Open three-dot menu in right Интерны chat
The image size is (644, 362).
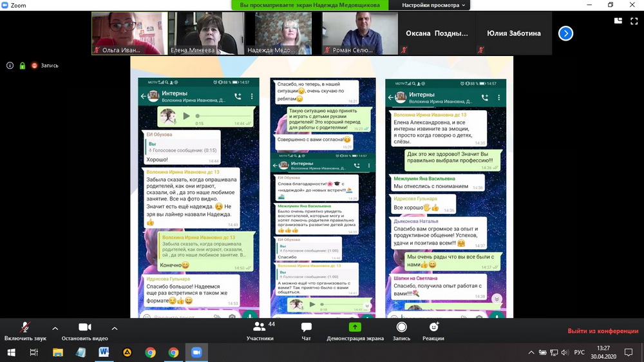coord(499,97)
